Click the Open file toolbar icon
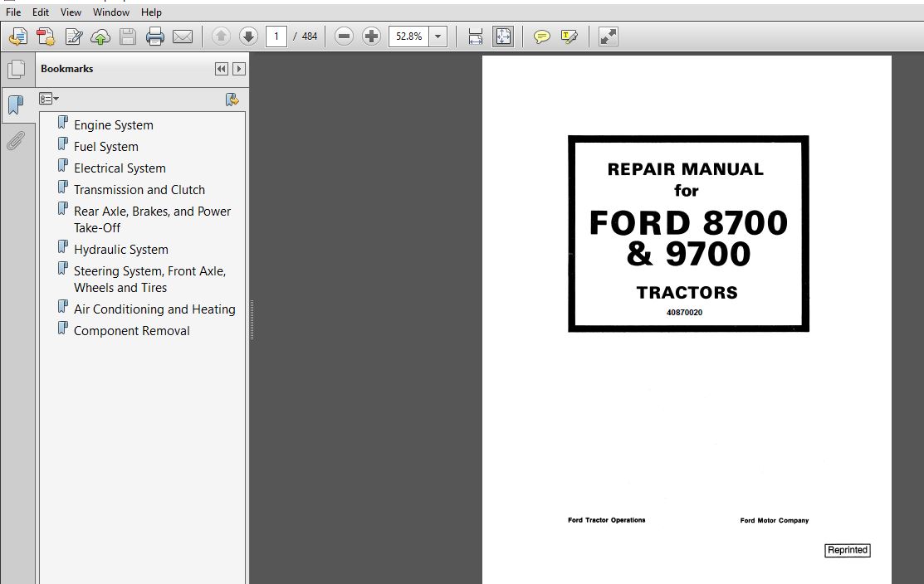The width and height of the screenshot is (924, 584). click(x=17, y=36)
